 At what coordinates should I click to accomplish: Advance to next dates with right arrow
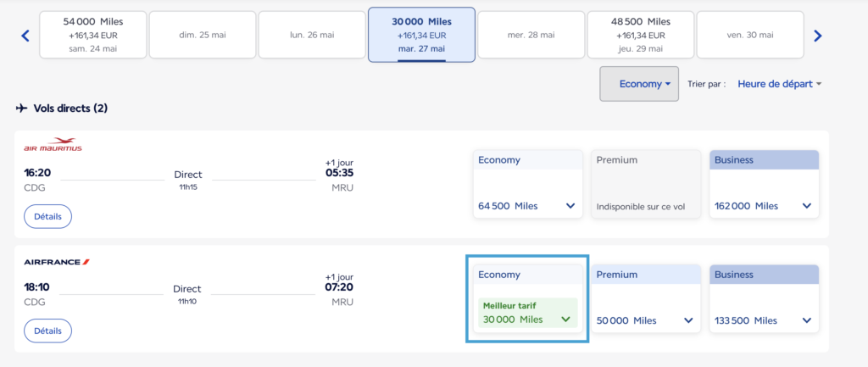tap(818, 36)
